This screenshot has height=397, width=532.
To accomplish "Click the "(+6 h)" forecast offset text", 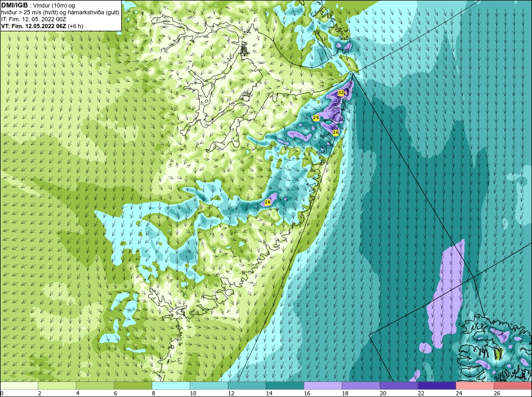I will [76, 26].
